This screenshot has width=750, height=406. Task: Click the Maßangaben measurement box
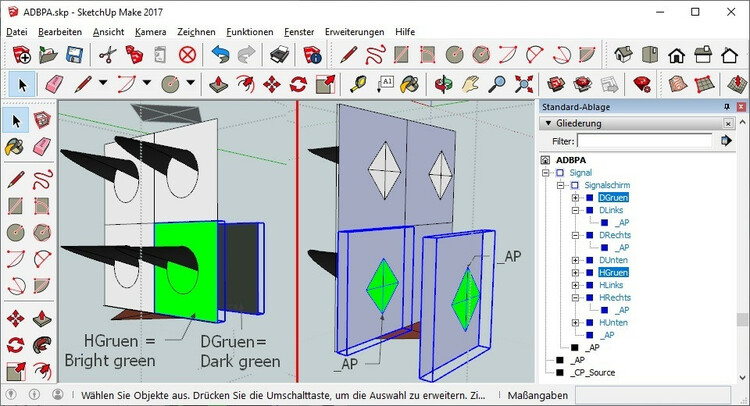[x=653, y=395]
